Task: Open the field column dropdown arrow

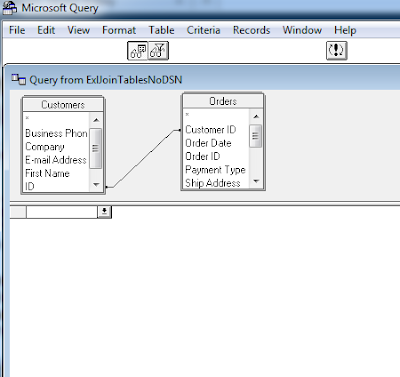Action: pyautogui.click(x=104, y=212)
